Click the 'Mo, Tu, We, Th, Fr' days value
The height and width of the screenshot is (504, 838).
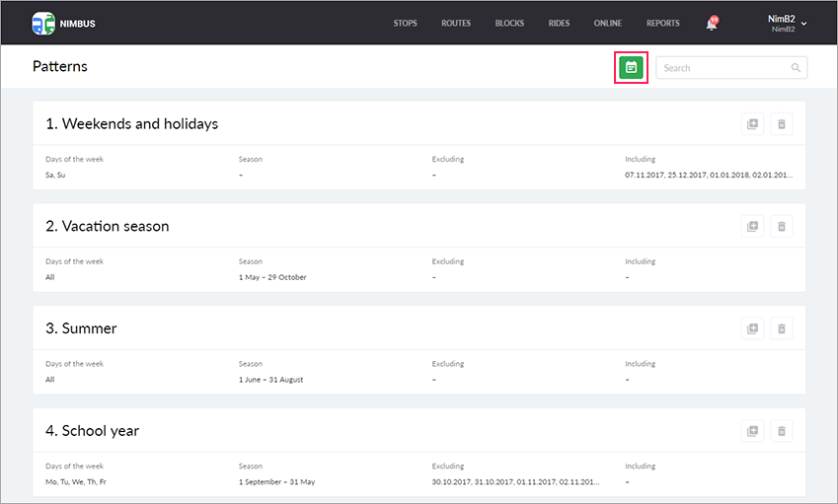pos(76,482)
